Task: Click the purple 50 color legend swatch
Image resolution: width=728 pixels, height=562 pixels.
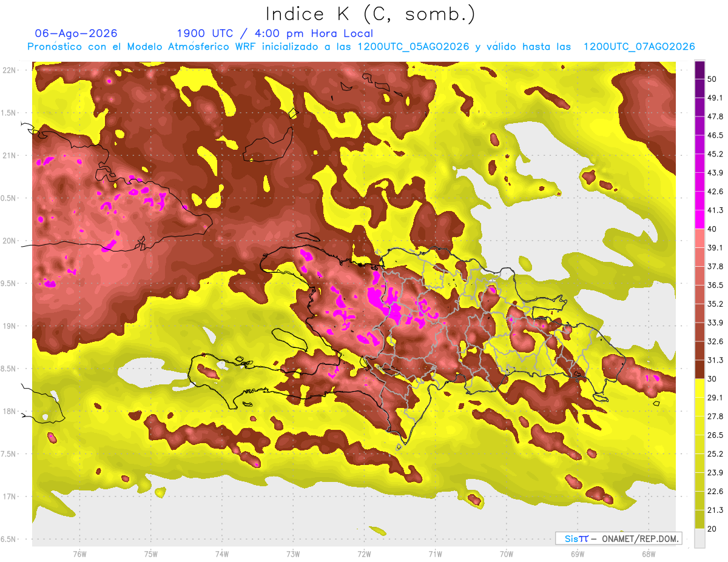Action: pos(699,70)
